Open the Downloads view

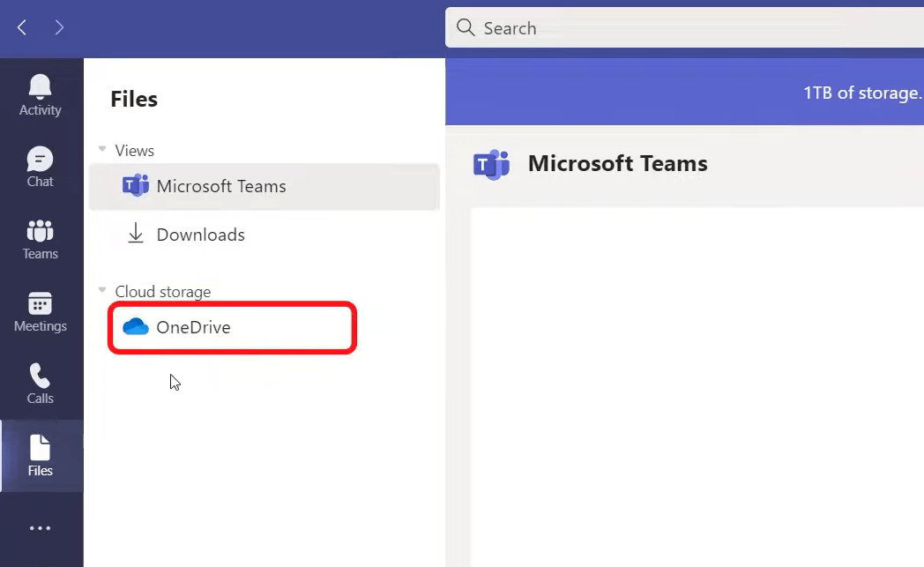(x=264, y=235)
